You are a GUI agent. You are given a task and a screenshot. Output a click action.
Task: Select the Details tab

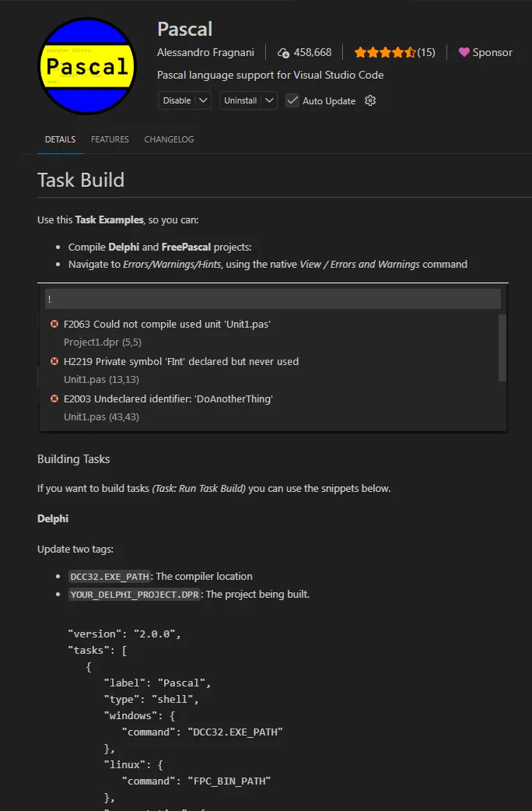point(60,139)
